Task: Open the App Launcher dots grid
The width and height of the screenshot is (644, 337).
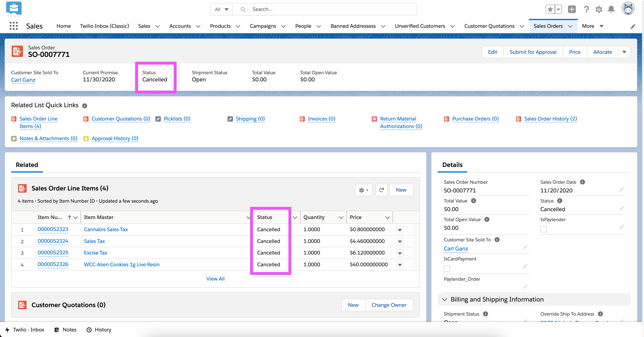Action: click(13, 26)
